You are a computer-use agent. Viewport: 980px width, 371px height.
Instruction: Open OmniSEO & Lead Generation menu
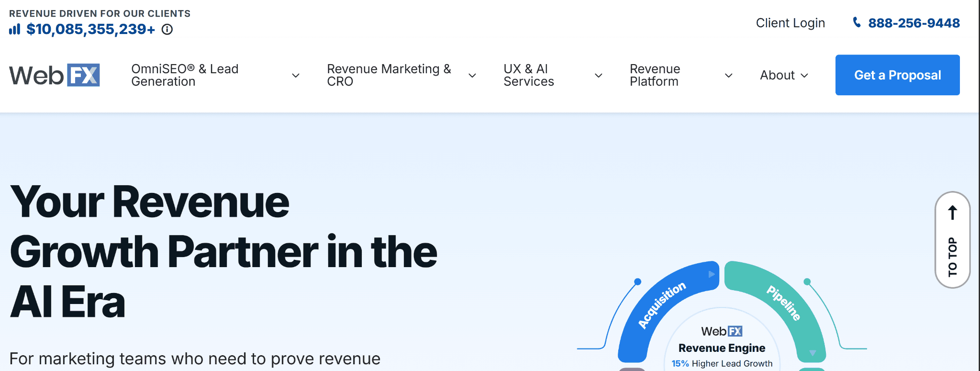[x=185, y=75]
